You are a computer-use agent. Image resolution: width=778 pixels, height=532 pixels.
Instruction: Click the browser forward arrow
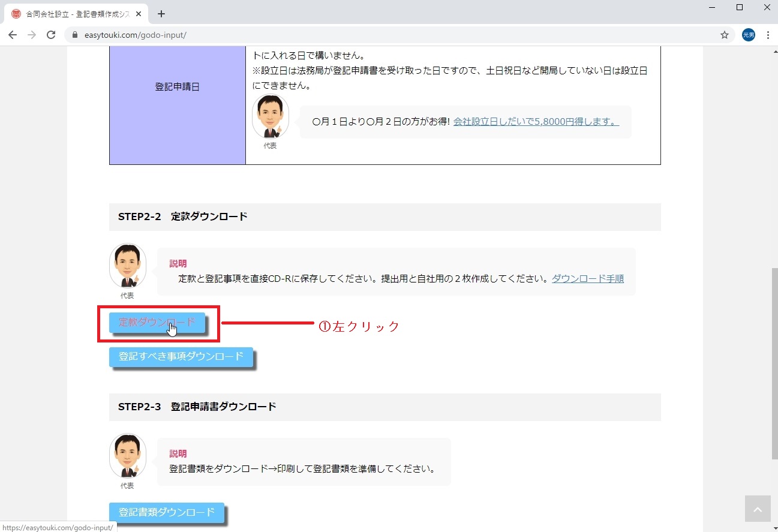(32, 35)
